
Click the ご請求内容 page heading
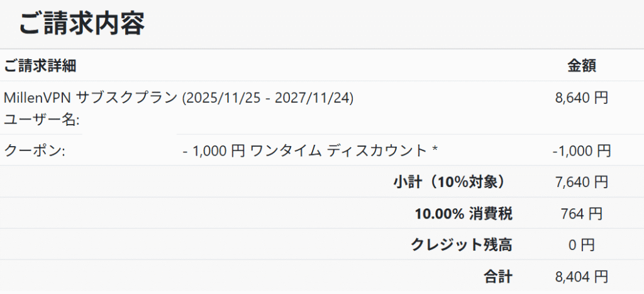pos(82,23)
